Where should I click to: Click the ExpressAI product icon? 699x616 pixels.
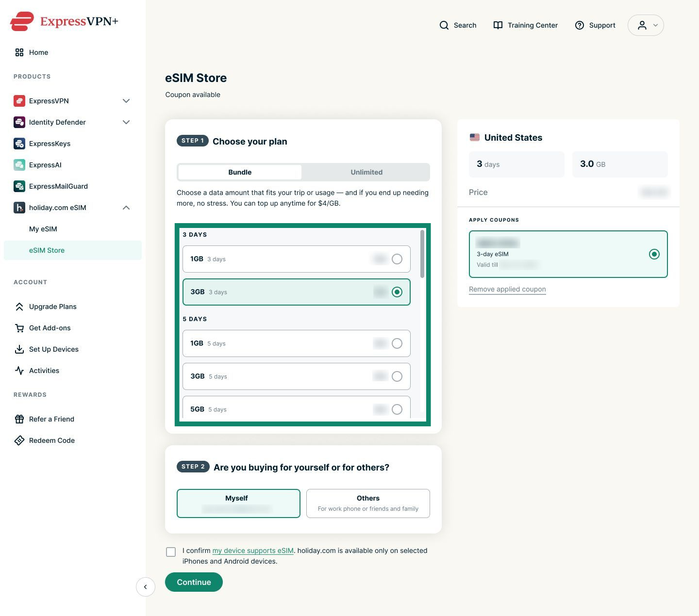point(19,165)
